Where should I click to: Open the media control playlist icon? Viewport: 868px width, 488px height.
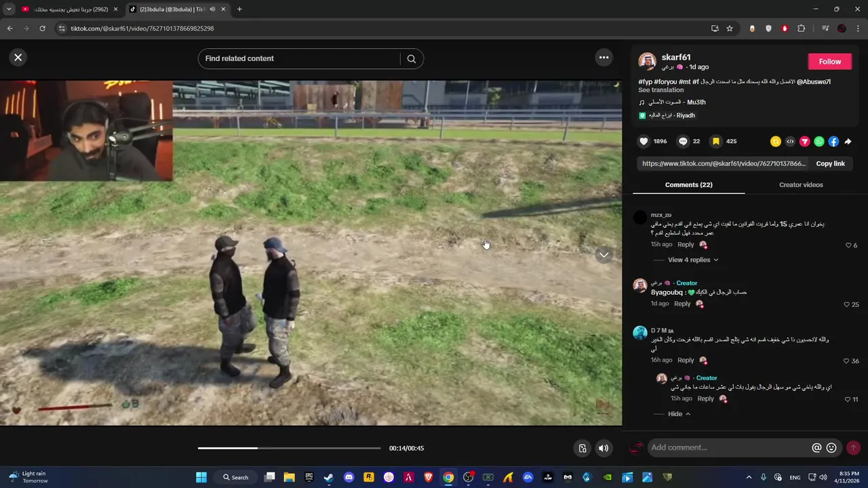point(825,28)
